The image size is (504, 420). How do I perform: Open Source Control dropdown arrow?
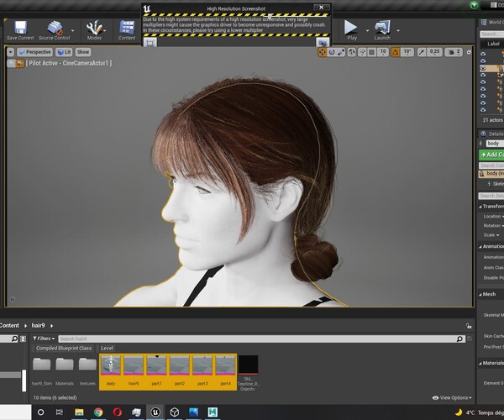(72, 30)
